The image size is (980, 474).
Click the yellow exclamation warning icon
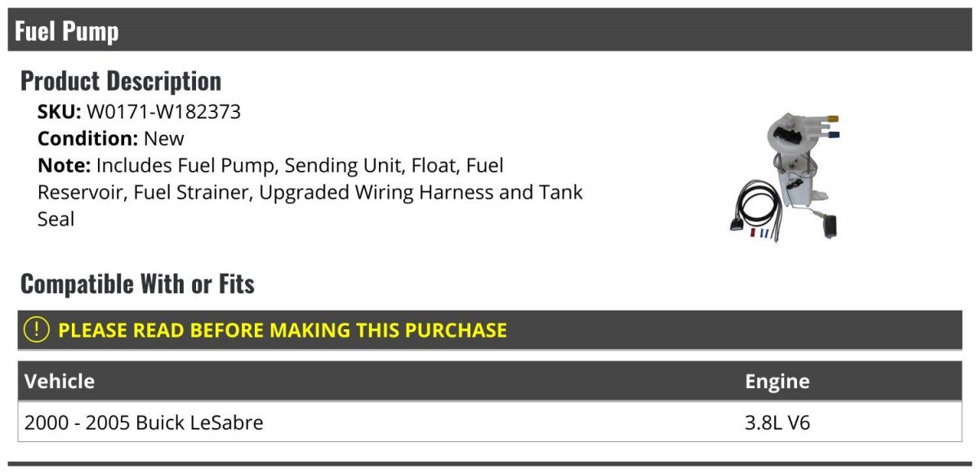tap(37, 330)
